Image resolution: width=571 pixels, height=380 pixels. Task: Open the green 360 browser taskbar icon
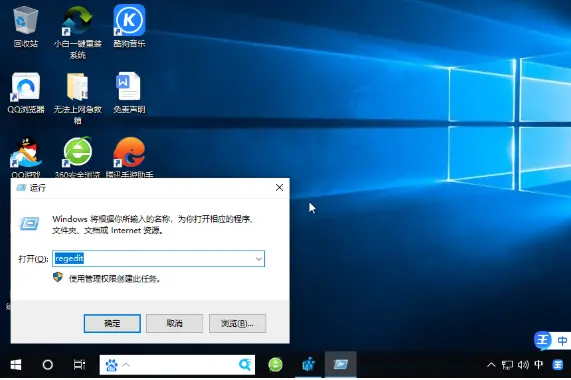275,364
